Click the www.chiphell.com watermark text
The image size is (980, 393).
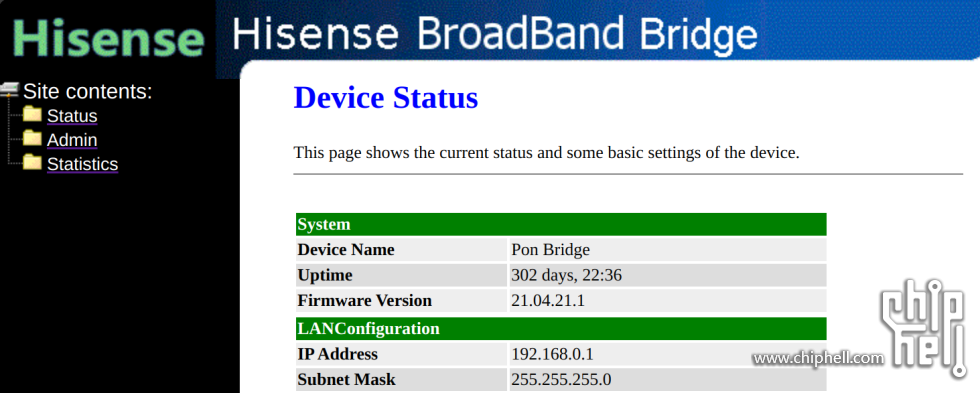click(818, 359)
